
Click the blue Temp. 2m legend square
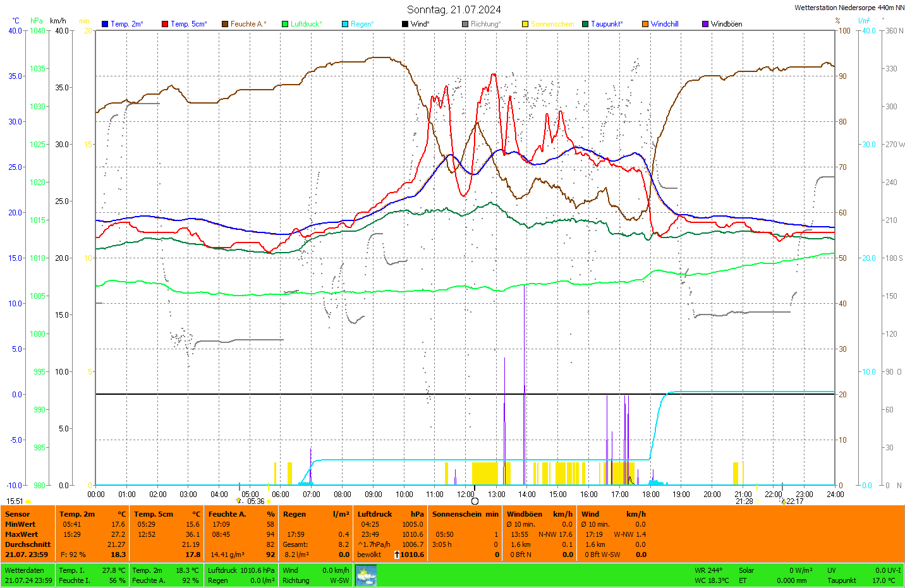pyautogui.click(x=105, y=24)
